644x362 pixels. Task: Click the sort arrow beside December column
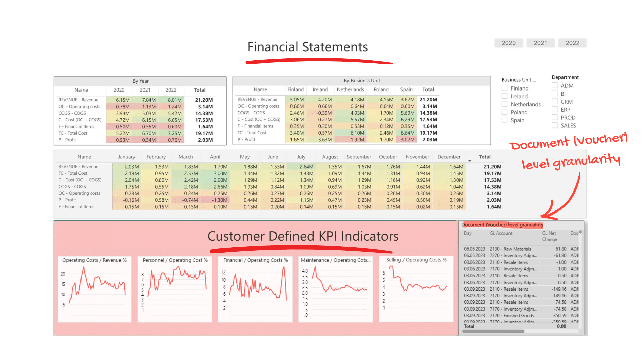(470, 161)
